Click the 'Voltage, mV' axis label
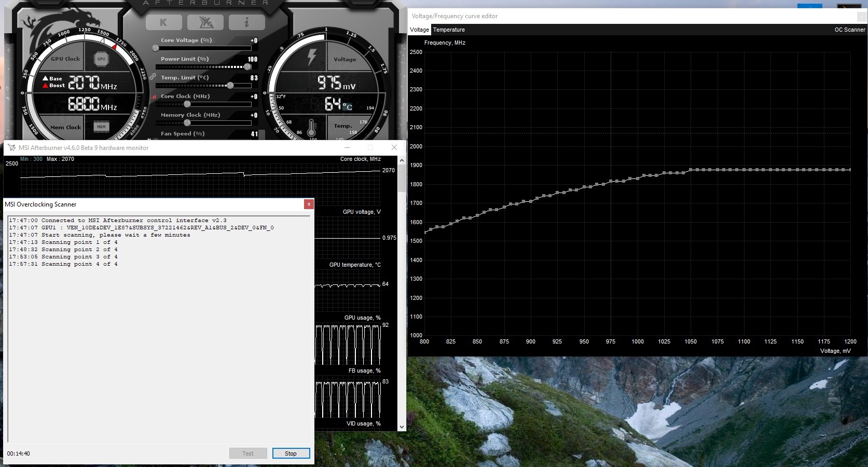The height and width of the screenshot is (467, 868). click(x=835, y=351)
